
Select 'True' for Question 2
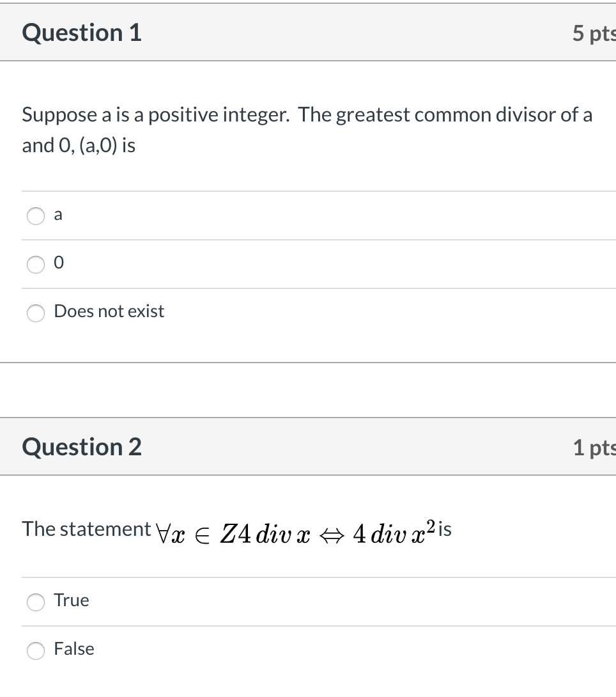tap(36, 602)
